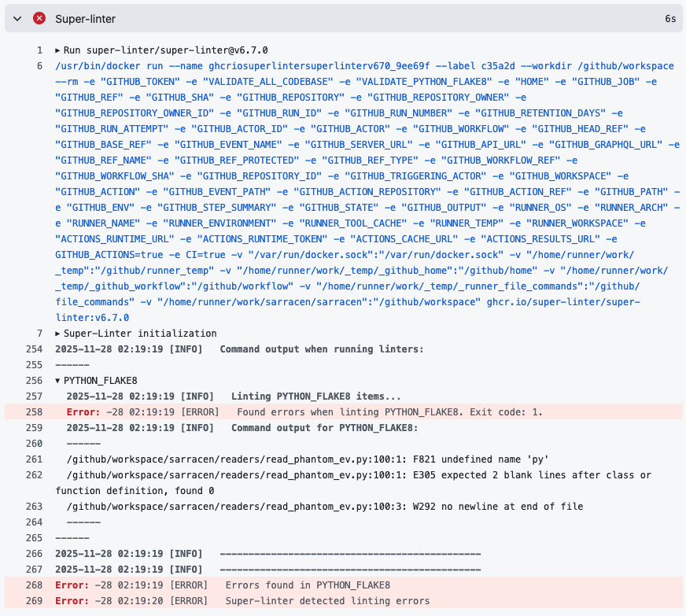Click line number 260 link
The image size is (686, 616).
34,444
